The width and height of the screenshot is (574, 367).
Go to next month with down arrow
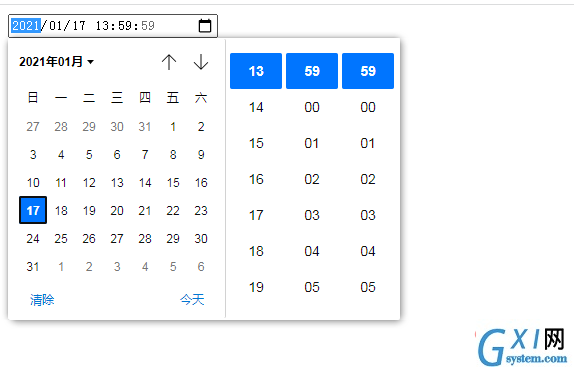click(201, 62)
